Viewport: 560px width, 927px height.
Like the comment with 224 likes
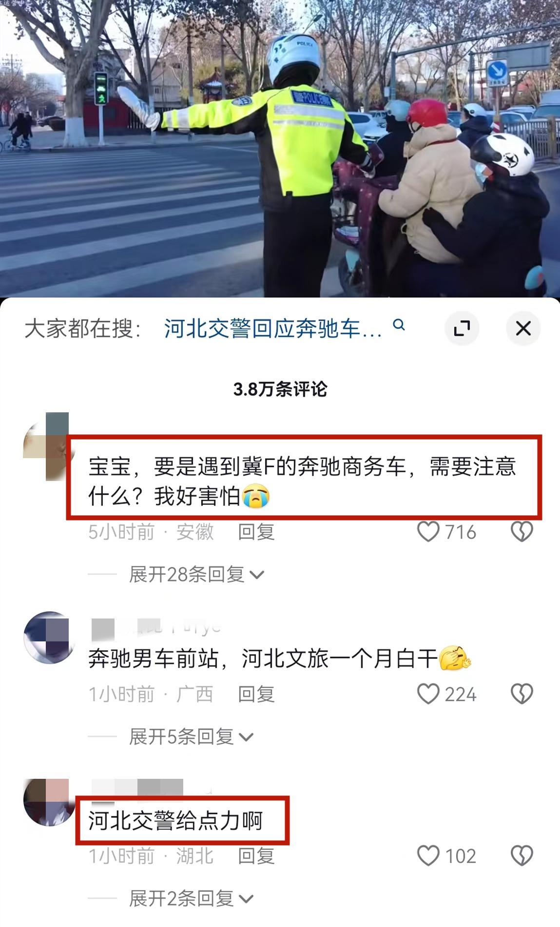coord(428,694)
